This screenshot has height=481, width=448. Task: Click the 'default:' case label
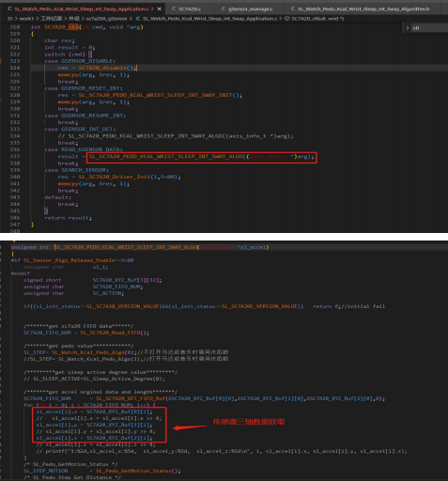[x=57, y=197]
